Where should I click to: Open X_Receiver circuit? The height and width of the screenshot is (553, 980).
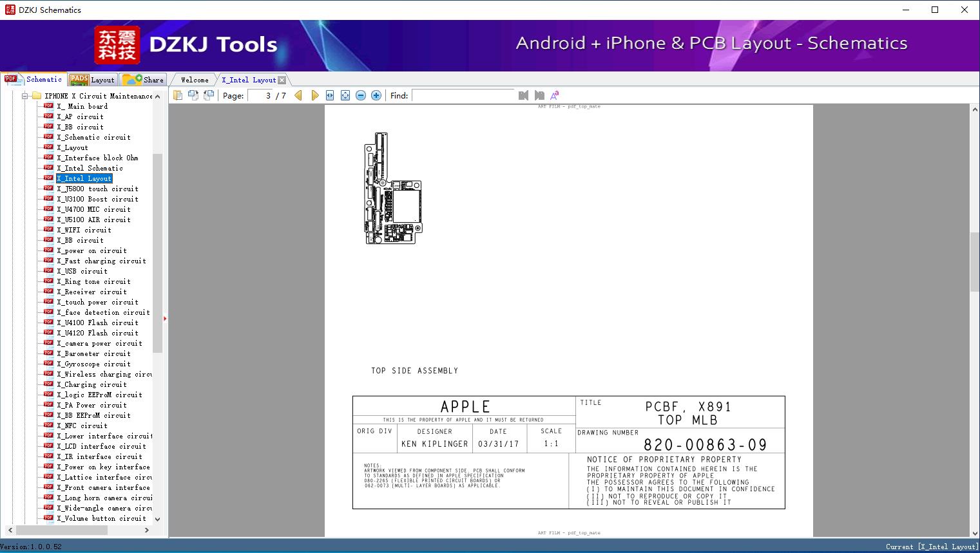[91, 292]
